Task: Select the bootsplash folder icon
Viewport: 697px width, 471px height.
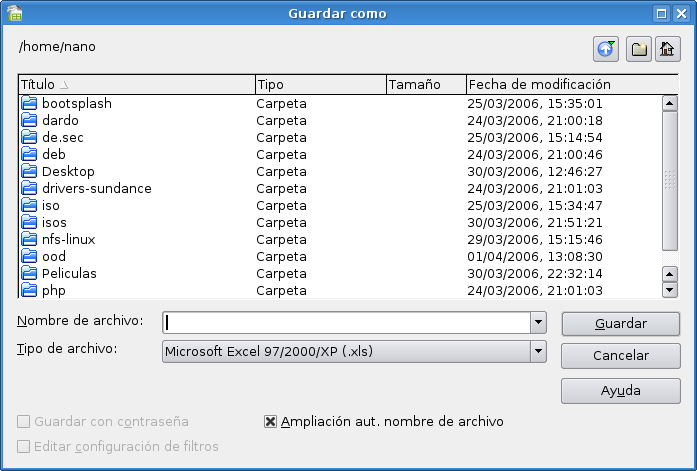Action: coord(29,103)
